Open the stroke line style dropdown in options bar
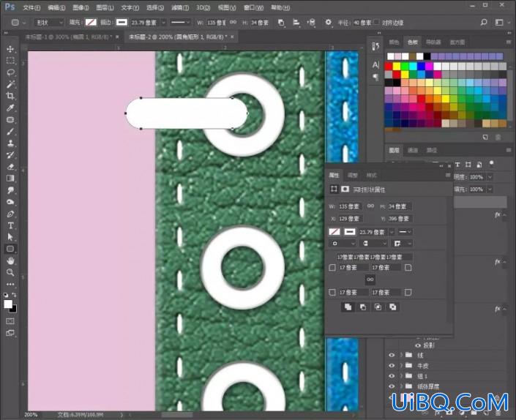 click(180, 23)
